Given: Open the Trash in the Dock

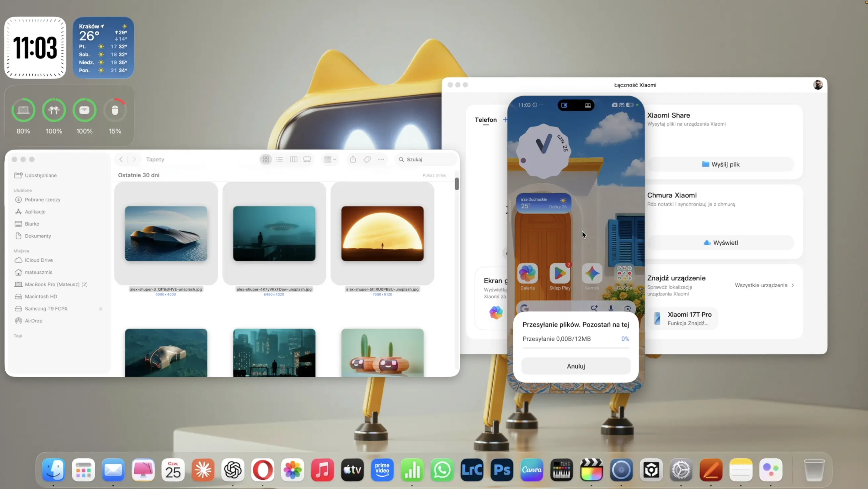Looking at the screenshot, I should coord(814,470).
